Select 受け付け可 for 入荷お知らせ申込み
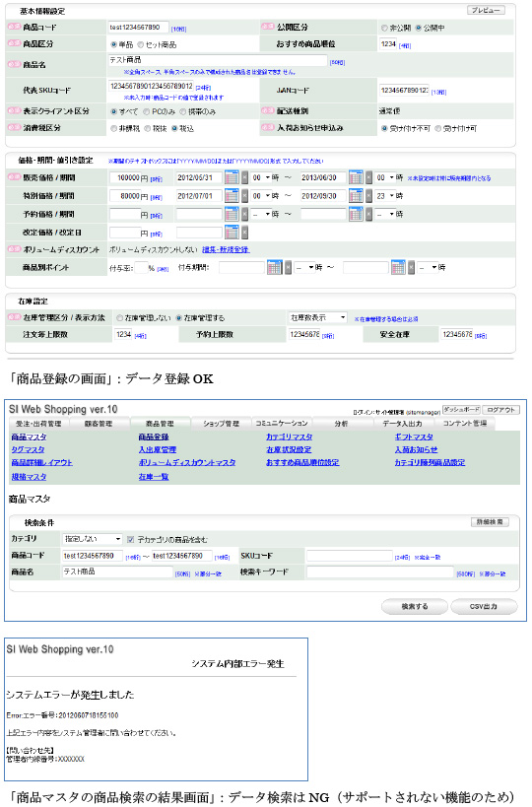 (x=437, y=129)
